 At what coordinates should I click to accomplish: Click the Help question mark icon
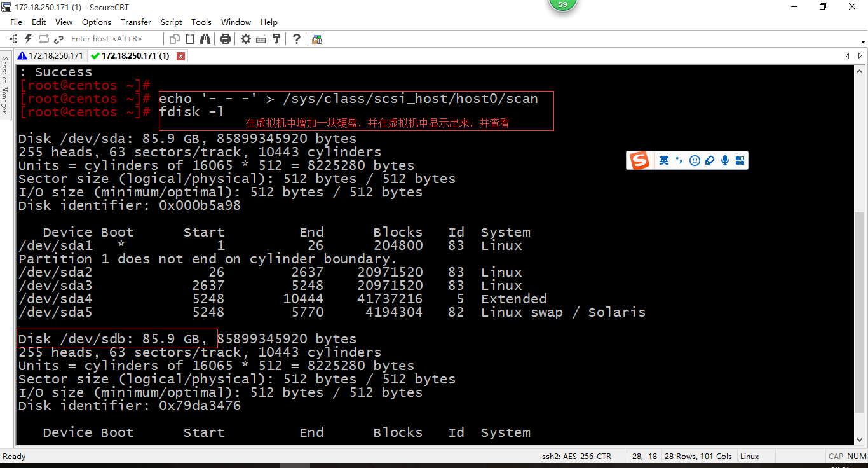click(297, 39)
